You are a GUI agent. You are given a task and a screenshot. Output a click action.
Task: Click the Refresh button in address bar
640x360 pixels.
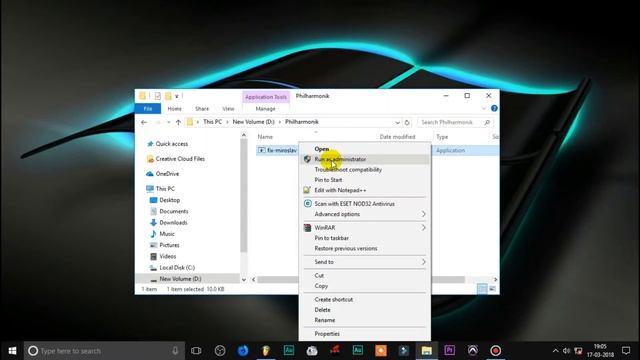click(x=407, y=122)
